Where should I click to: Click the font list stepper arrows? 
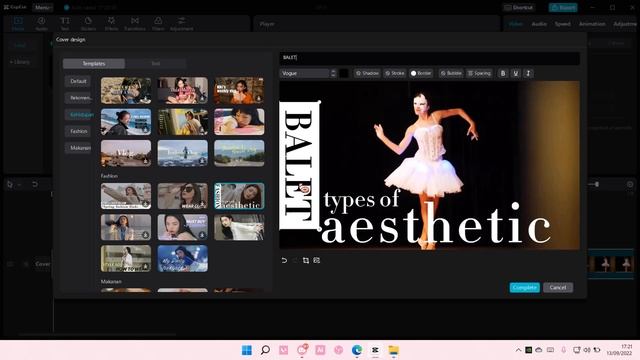(x=333, y=73)
